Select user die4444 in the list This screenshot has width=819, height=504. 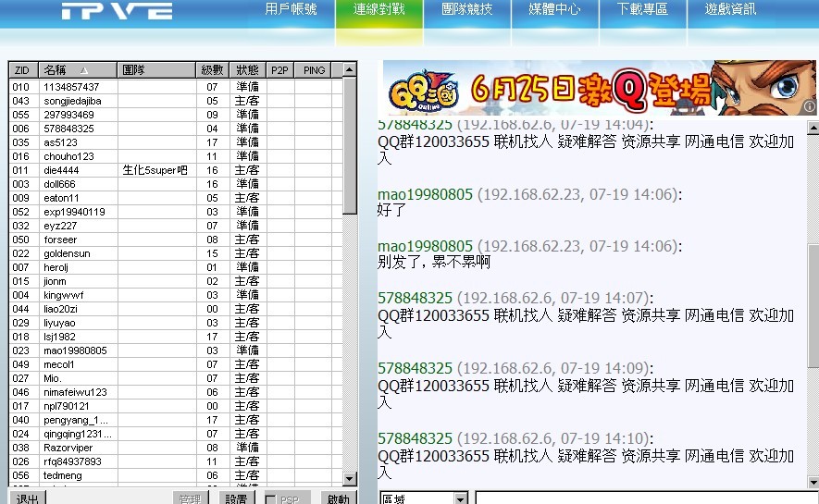pos(62,170)
